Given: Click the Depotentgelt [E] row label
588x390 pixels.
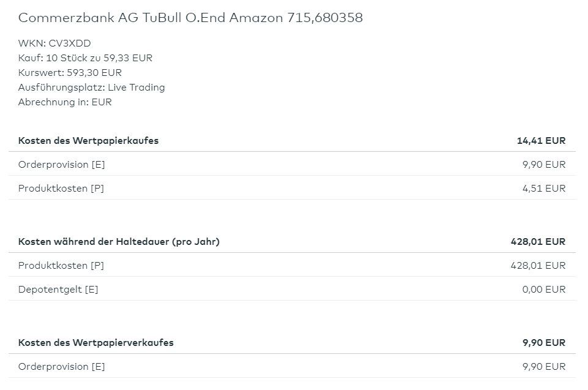Looking at the screenshot, I should point(58,290).
